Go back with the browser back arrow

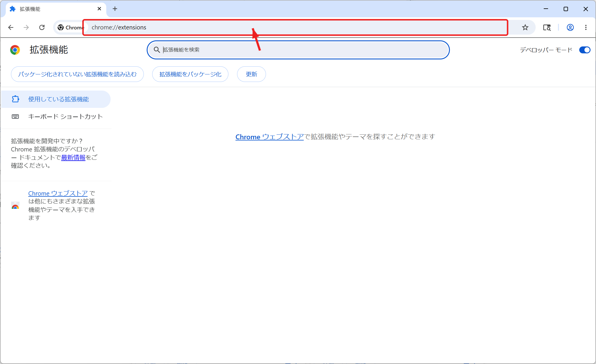pos(11,27)
